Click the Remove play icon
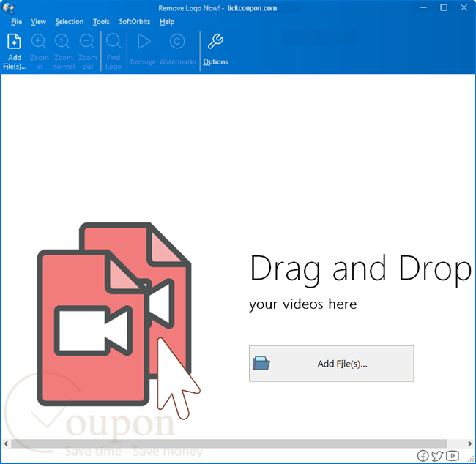This screenshot has height=464, width=476. click(x=144, y=41)
